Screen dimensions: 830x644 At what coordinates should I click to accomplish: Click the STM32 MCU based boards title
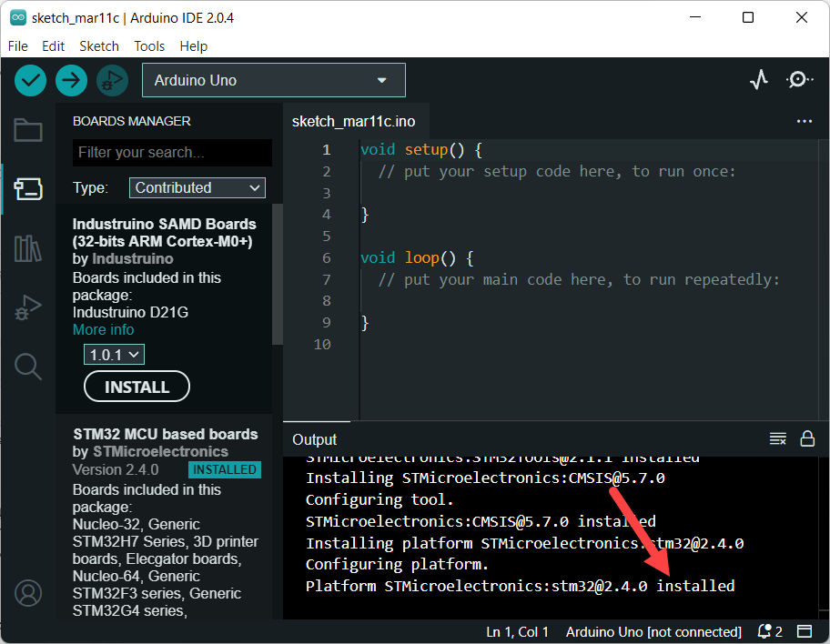165,435
